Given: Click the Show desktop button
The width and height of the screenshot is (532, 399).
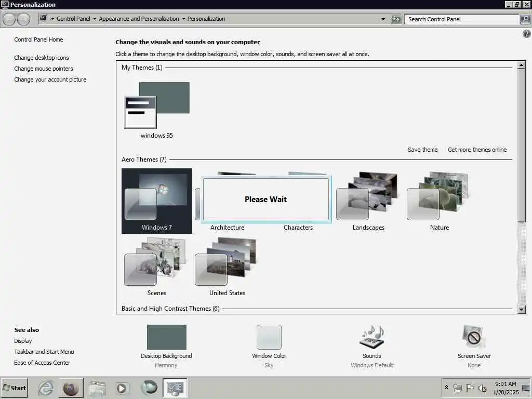Looking at the screenshot, I should click(526, 388).
